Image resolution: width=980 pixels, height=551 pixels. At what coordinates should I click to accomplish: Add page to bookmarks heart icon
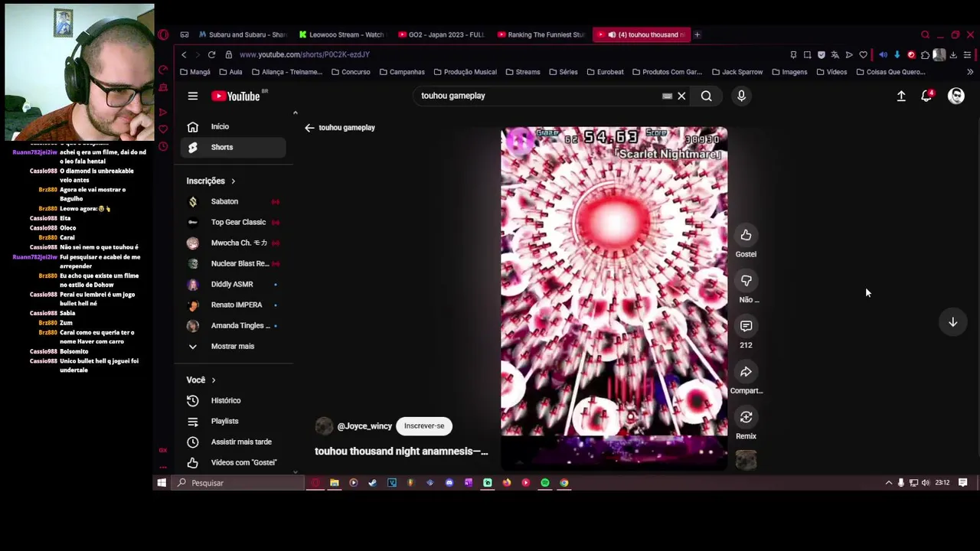pyautogui.click(x=863, y=55)
